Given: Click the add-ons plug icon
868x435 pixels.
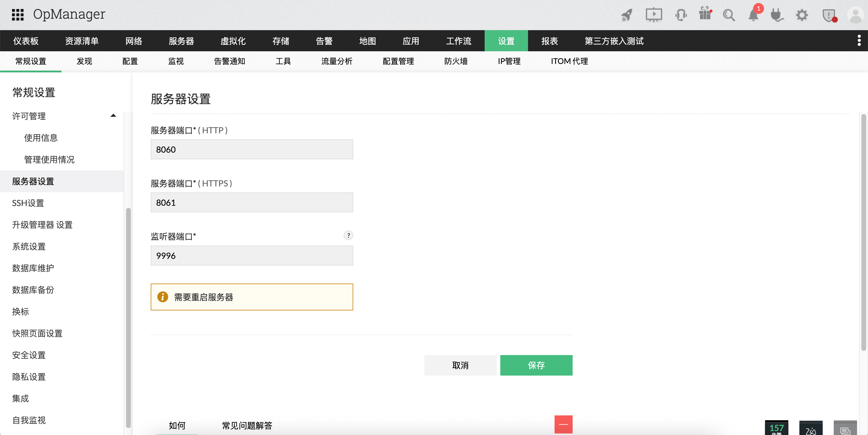Looking at the screenshot, I should (777, 15).
